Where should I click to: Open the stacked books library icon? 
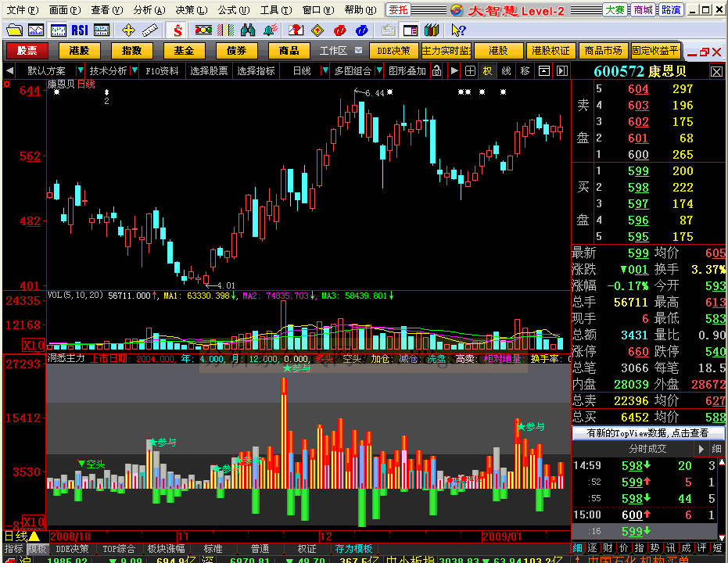(432, 30)
